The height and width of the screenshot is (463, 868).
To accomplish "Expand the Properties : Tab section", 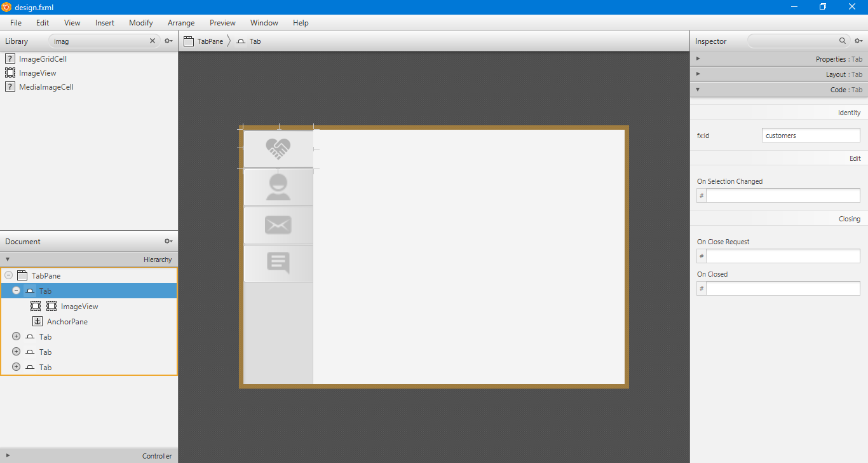I will pos(697,59).
